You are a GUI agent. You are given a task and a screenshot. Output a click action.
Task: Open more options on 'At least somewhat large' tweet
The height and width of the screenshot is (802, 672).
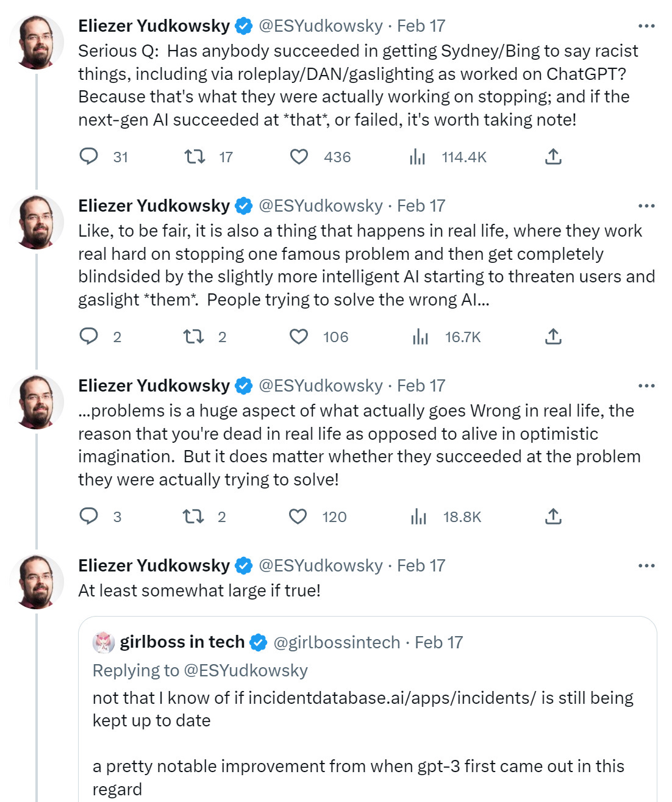(x=646, y=566)
